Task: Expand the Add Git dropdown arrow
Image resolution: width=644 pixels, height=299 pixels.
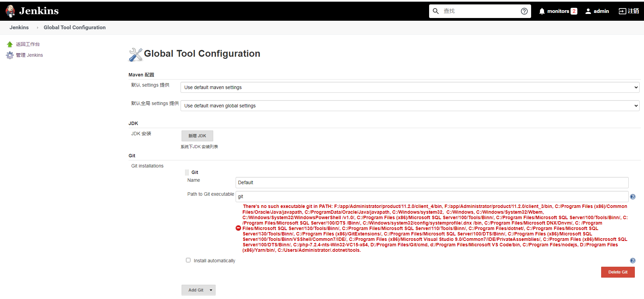Action: (211, 290)
